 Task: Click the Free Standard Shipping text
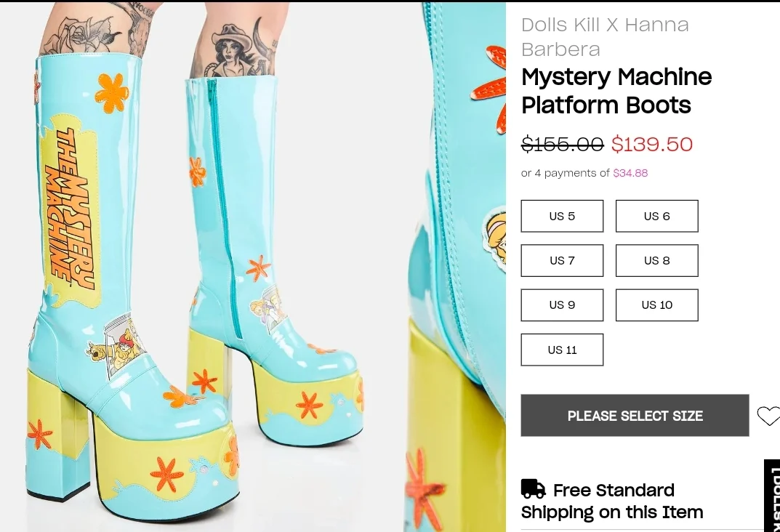pos(612,501)
